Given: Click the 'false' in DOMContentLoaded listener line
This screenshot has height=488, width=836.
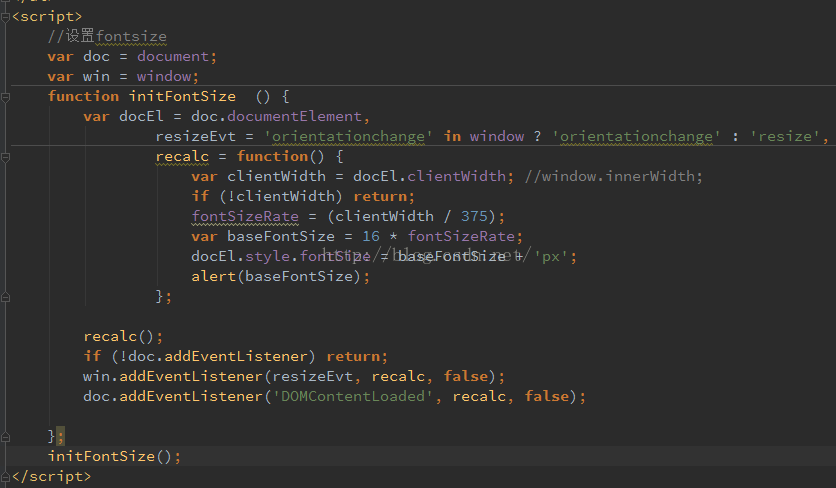Looking at the screenshot, I should click(x=546, y=396).
